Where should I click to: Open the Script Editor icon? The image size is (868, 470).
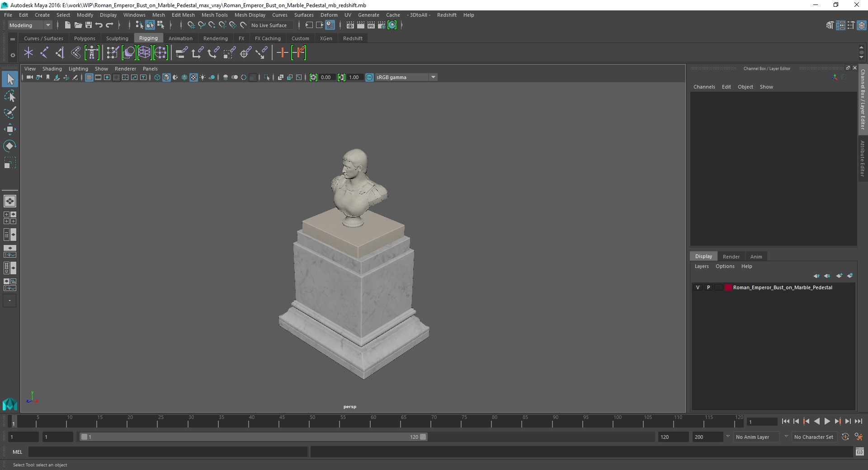[860, 451]
